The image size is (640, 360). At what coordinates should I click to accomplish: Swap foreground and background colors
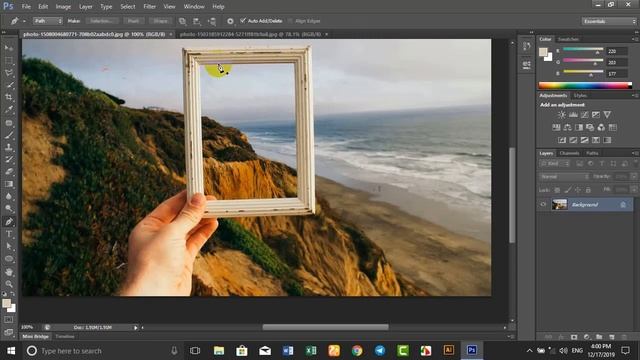click(x=13, y=294)
